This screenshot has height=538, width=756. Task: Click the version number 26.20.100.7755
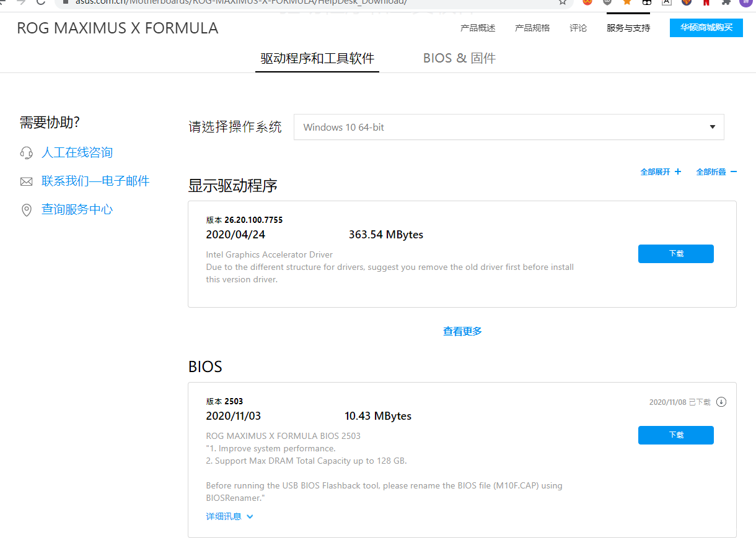click(x=253, y=220)
